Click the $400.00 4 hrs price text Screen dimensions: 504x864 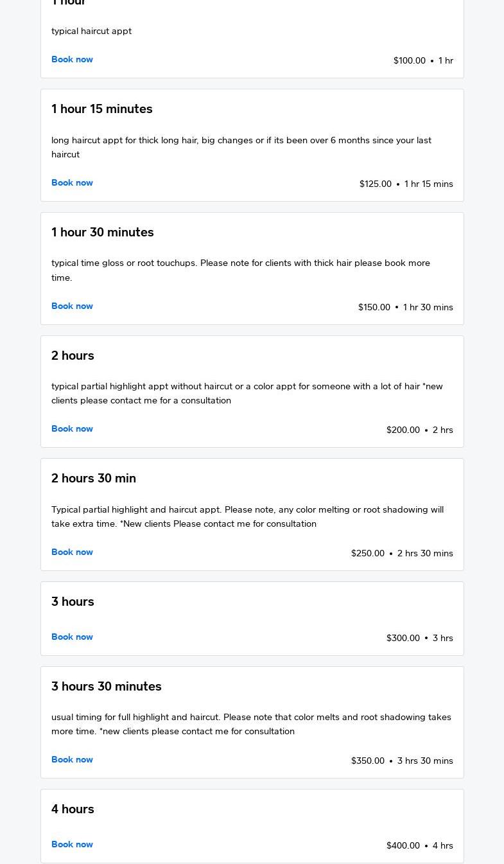419,846
